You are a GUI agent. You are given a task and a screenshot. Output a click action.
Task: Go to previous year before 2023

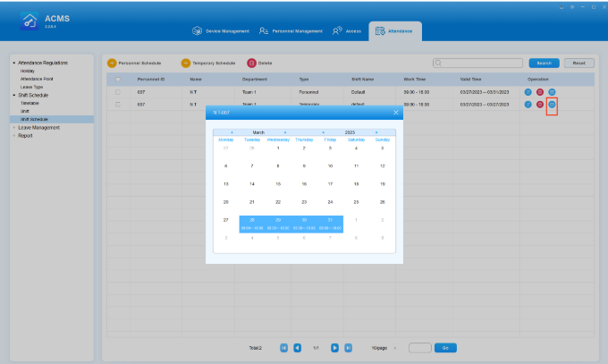[x=323, y=132]
